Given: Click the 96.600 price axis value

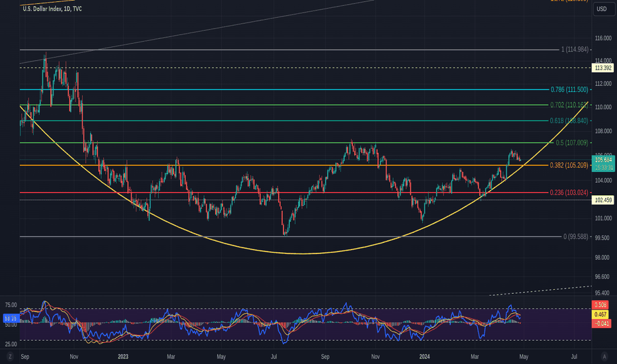Looking at the screenshot, I should 603,277.
